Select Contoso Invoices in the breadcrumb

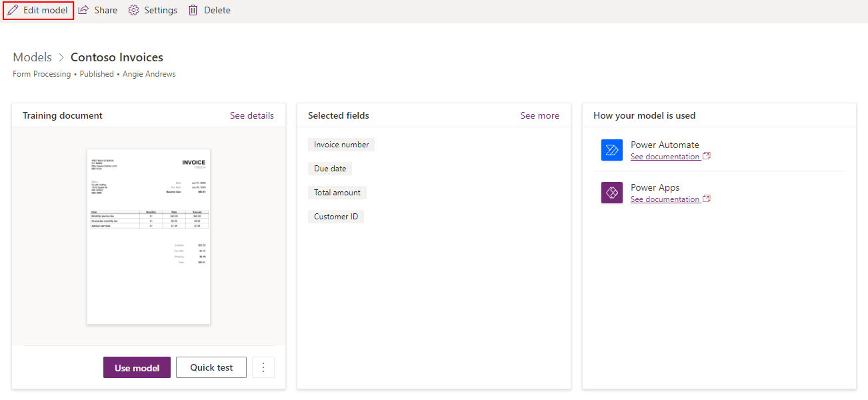click(x=117, y=57)
